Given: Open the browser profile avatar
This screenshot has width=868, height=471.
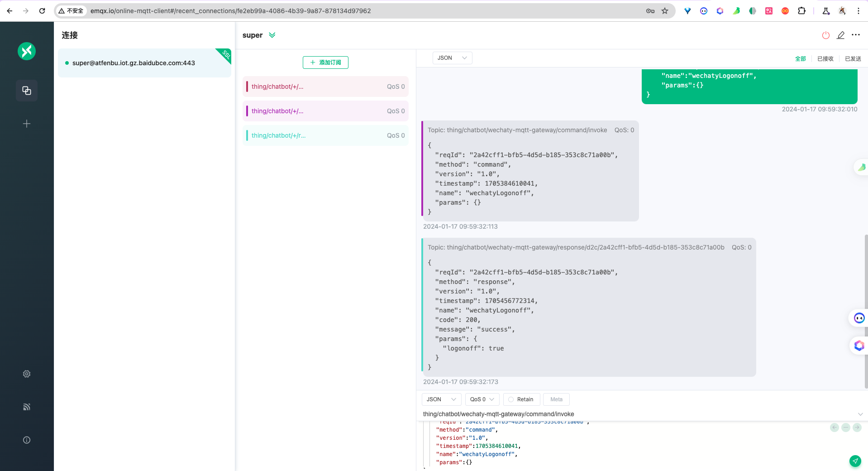Looking at the screenshot, I should (x=842, y=11).
